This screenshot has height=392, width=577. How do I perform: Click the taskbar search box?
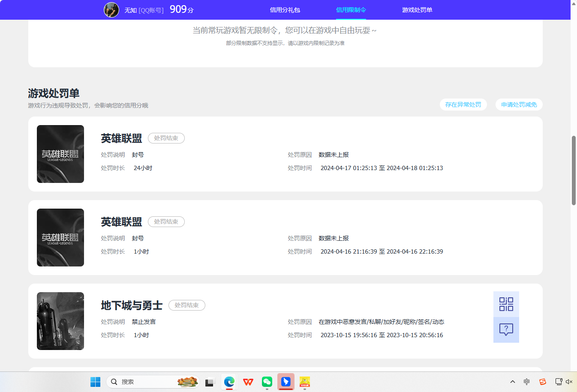click(x=153, y=382)
